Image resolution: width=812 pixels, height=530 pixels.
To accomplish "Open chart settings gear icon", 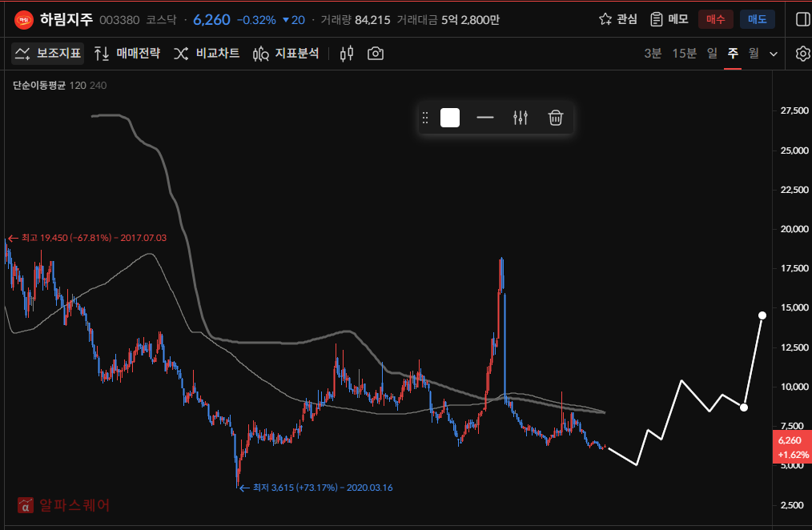I will pos(802,54).
